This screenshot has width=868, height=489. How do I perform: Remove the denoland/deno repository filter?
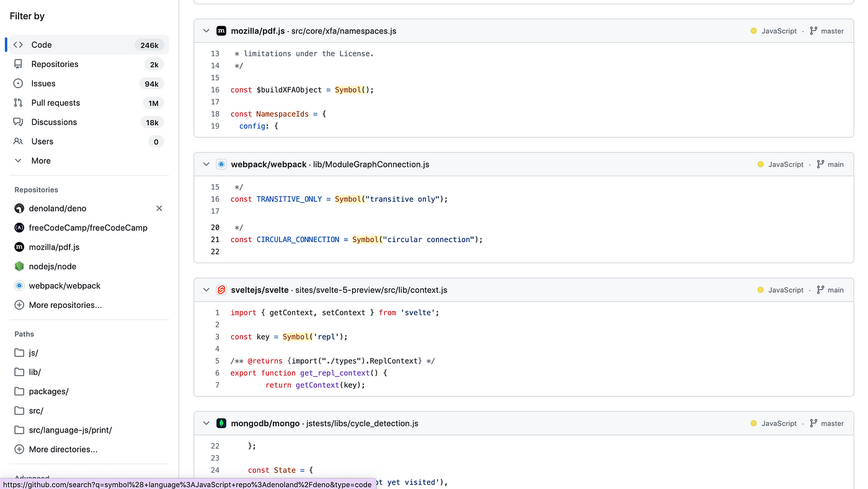pyautogui.click(x=159, y=208)
